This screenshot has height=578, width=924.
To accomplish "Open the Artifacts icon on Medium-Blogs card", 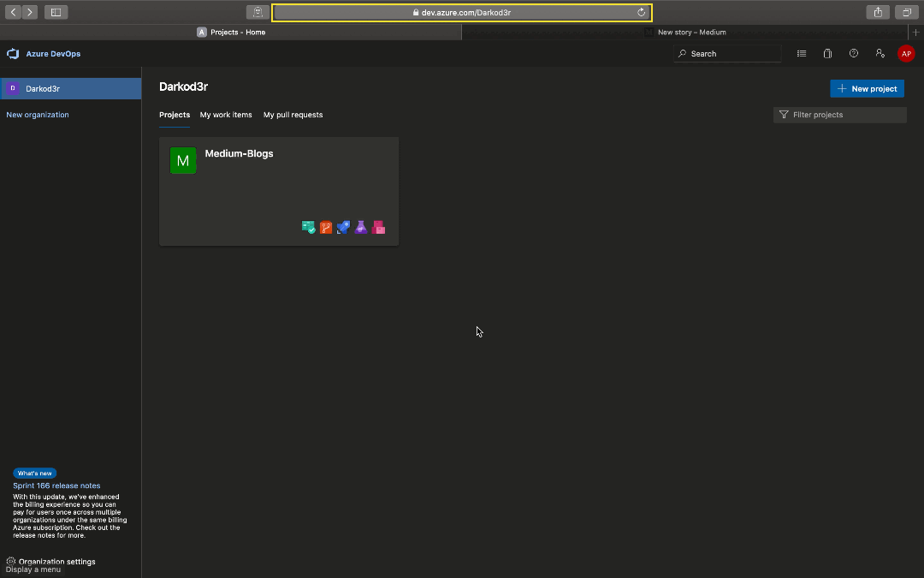I will [379, 228].
